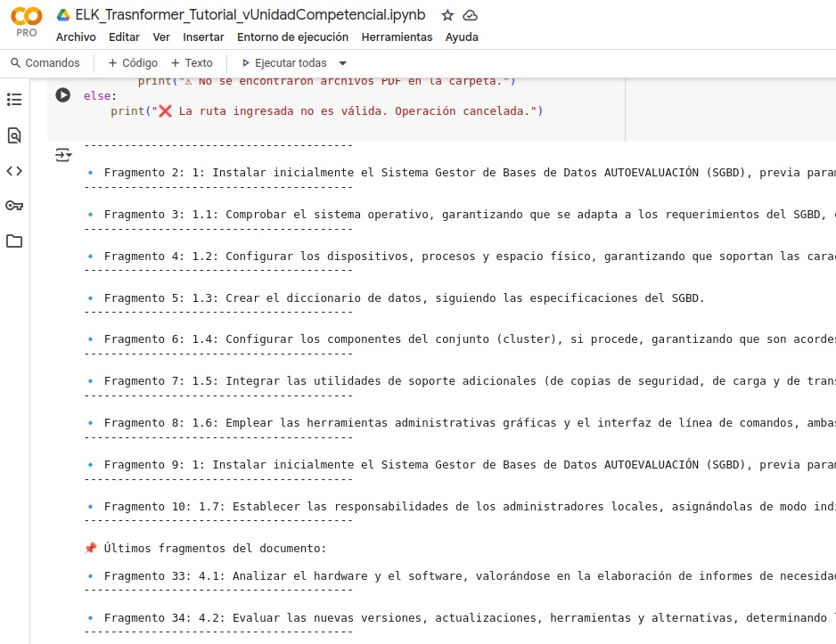
Task: Add a new cell with + Código
Action: tap(133, 63)
